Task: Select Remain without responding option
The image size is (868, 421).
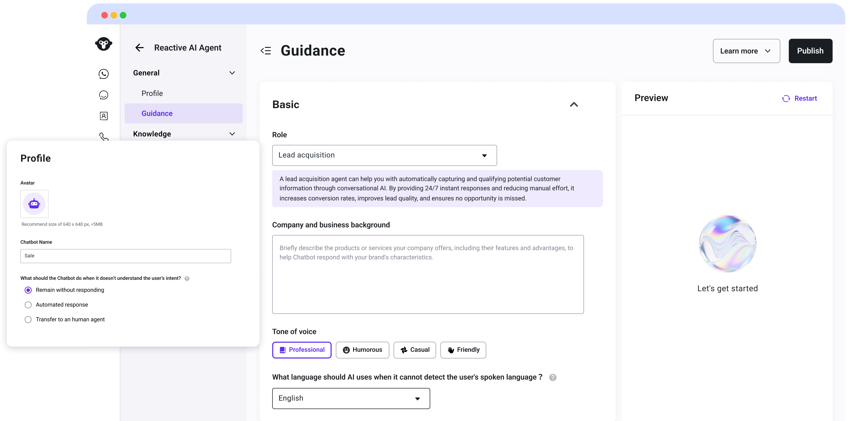Action: coord(28,290)
